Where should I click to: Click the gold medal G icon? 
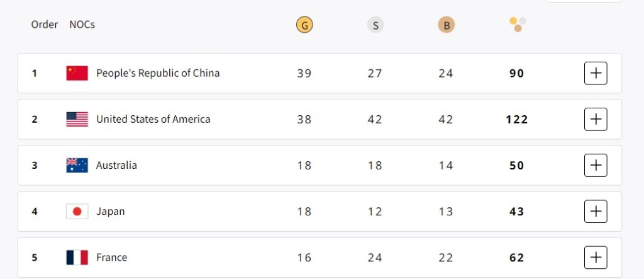(x=304, y=25)
